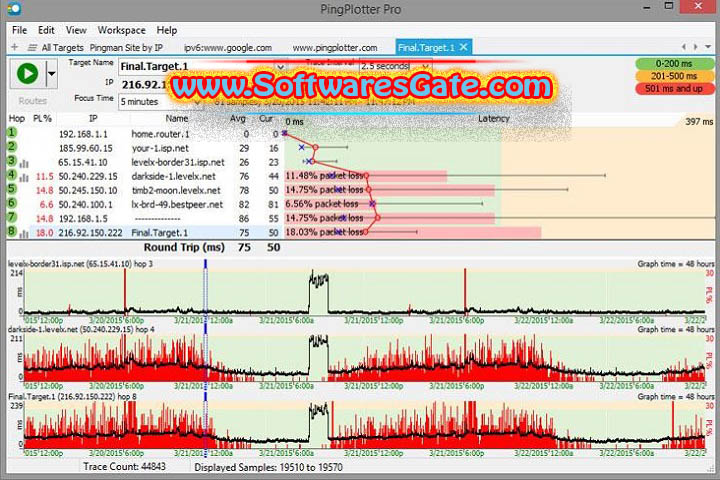The height and width of the screenshot is (480, 720).
Task: Toggle the timeline graph icon for hop 3
Action: (x=24, y=163)
